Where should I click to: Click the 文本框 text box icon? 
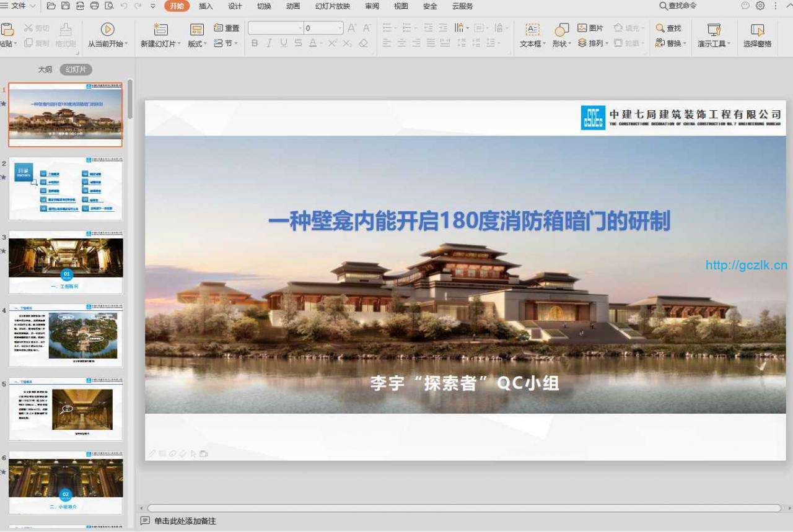tap(532, 29)
